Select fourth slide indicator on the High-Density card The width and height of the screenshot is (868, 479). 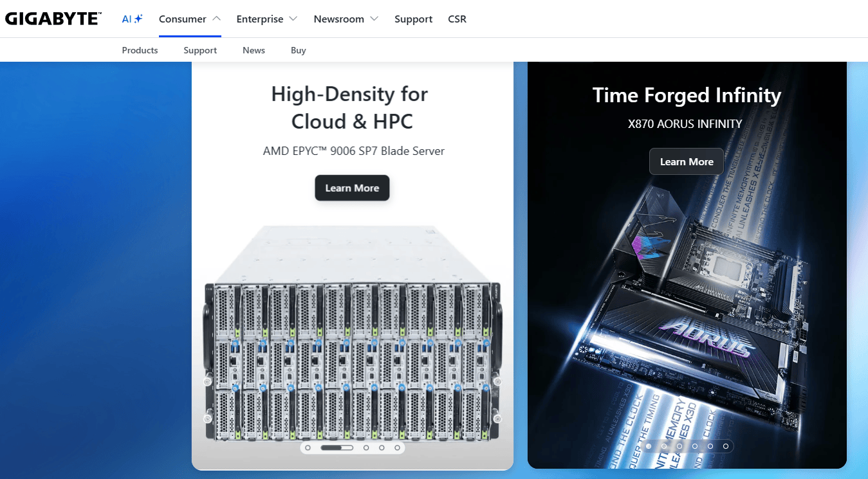382,447
